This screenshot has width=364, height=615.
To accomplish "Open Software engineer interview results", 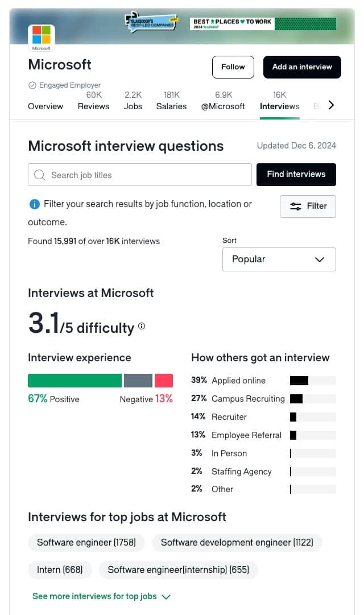I will pyautogui.click(x=86, y=542).
